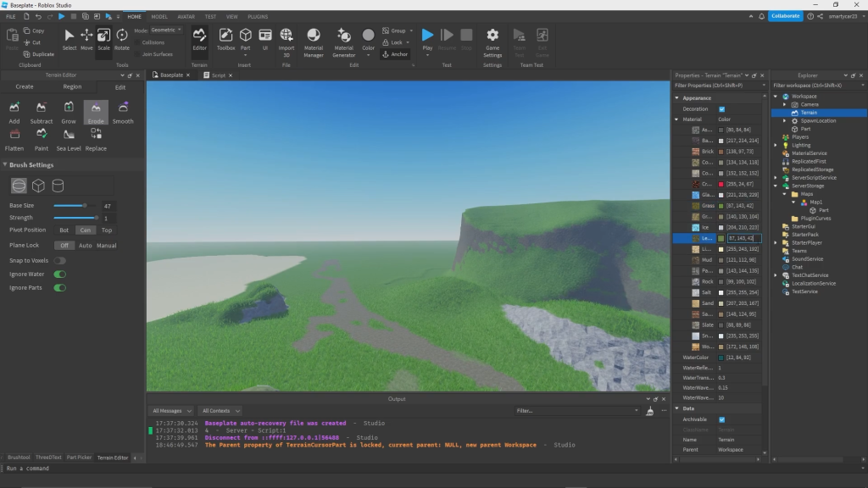This screenshot has width=868, height=488.
Task: Adjust the Strength slider
Action: (75, 218)
